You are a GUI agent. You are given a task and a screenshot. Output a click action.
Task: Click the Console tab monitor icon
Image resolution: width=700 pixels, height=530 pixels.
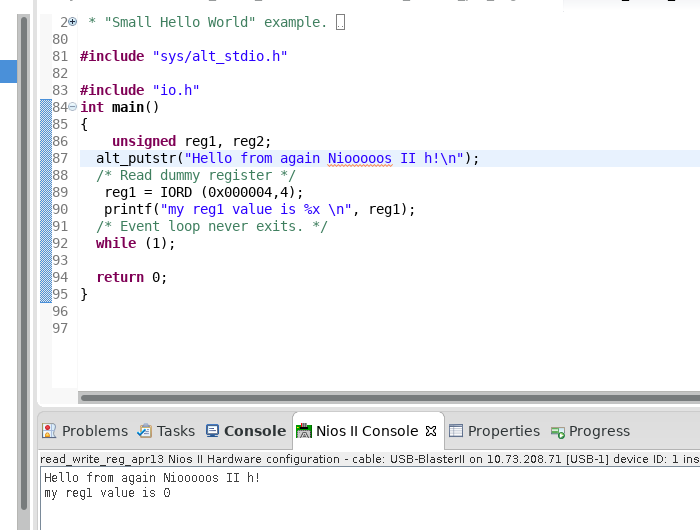213,431
